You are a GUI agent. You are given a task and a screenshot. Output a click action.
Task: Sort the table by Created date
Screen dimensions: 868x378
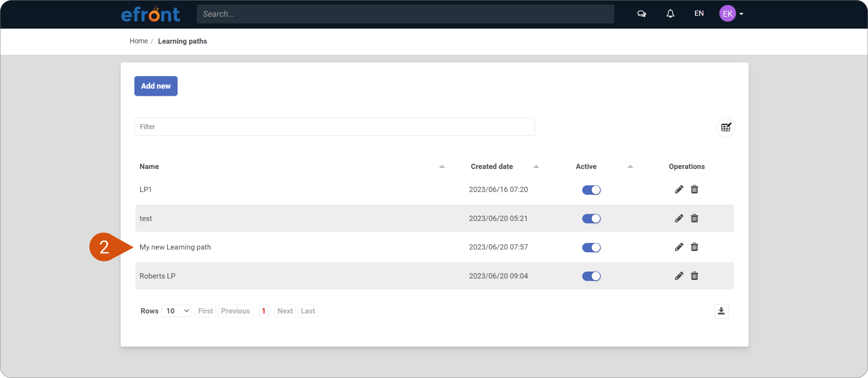[492, 166]
